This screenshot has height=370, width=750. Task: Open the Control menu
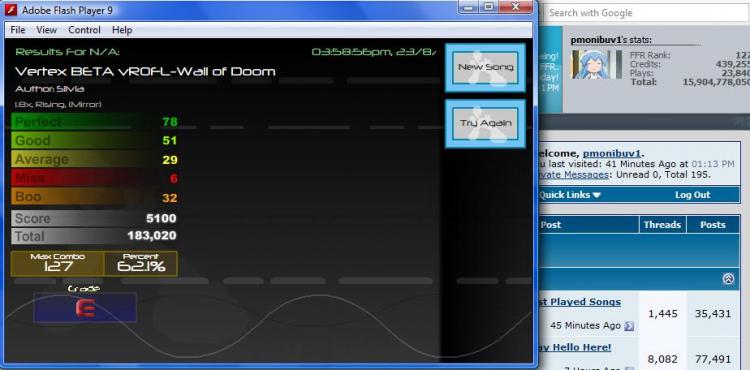click(84, 30)
